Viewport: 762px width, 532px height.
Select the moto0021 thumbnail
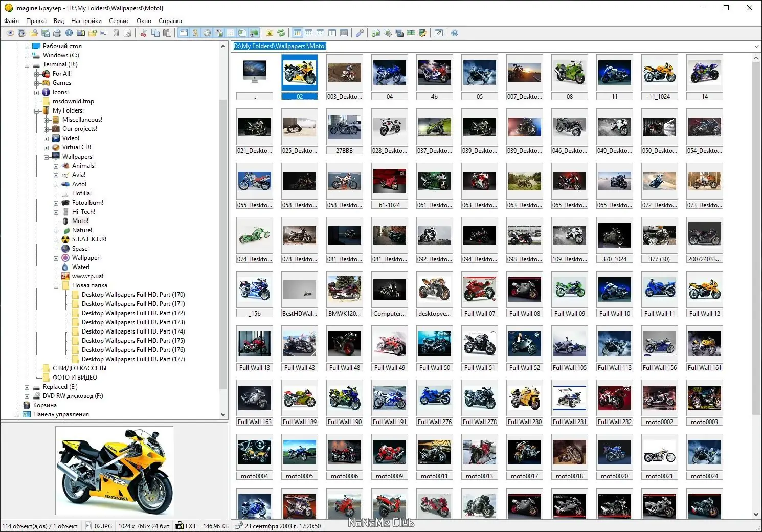point(659,456)
